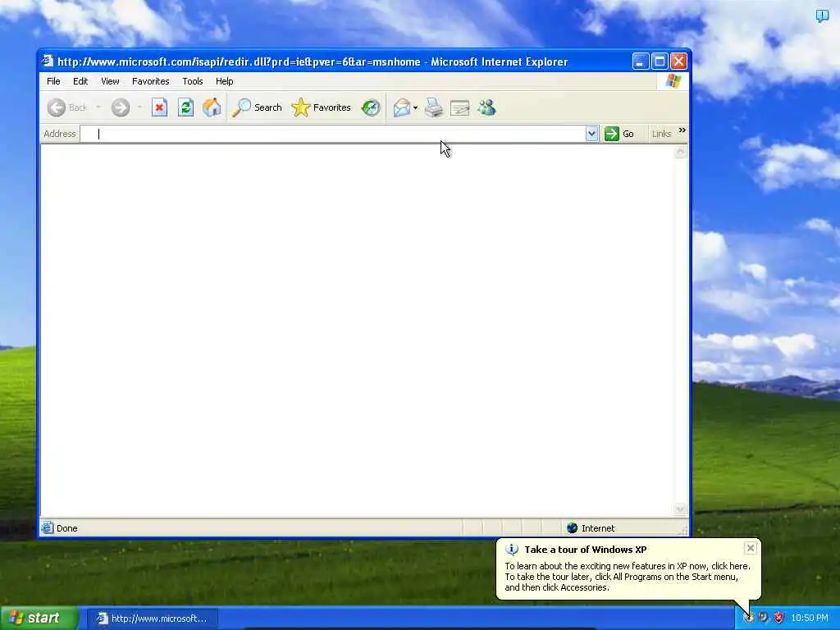Go to the Home page icon

[212, 107]
